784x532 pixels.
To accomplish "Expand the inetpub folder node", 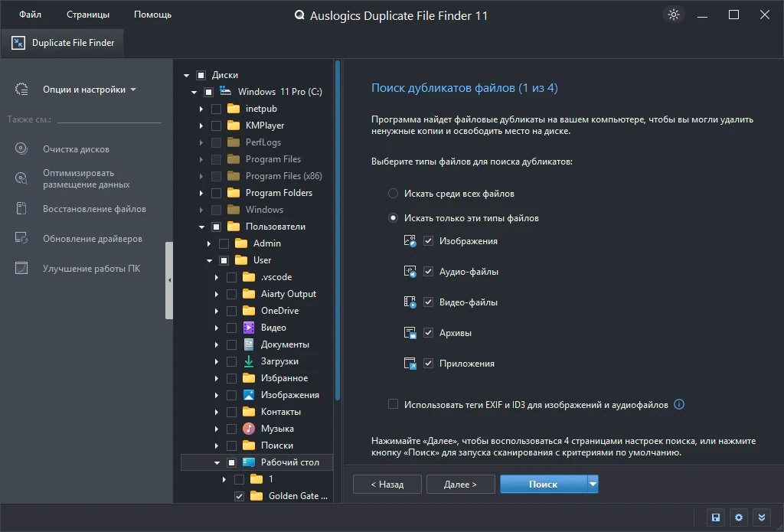I will click(201, 109).
